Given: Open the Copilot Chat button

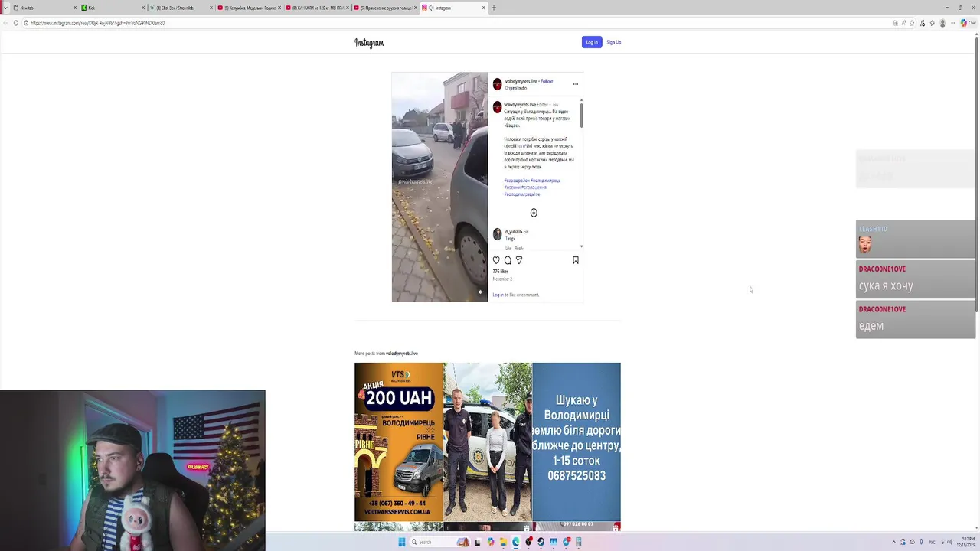Looking at the screenshot, I should click(x=969, y=23).
